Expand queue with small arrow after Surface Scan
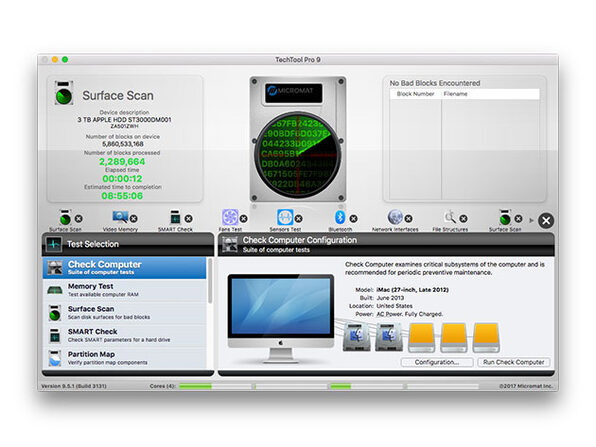Screen dimensions: 596x447 coord(531,220)
